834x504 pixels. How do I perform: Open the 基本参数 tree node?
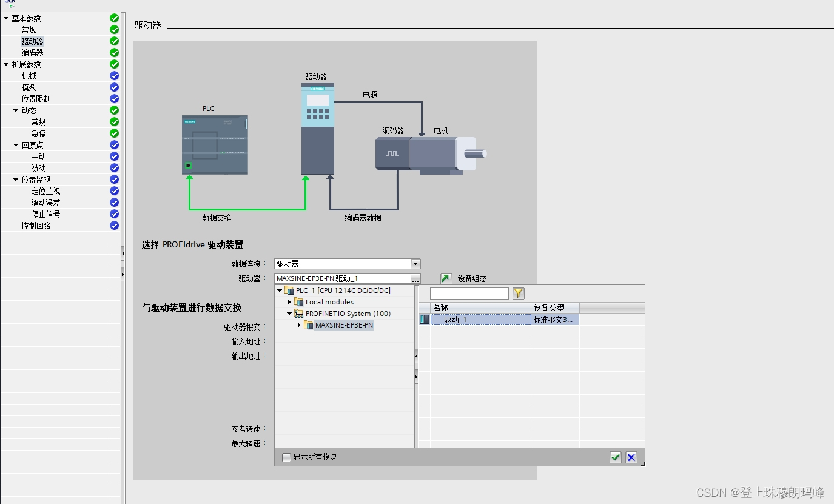coord(26,18)
